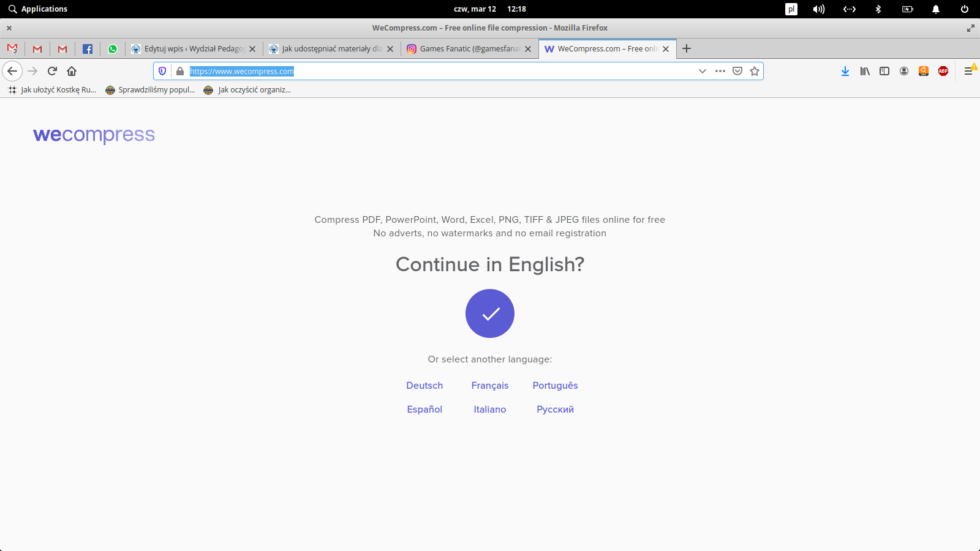Open the Applications menu
980x551 pixels.
(38, 9)
